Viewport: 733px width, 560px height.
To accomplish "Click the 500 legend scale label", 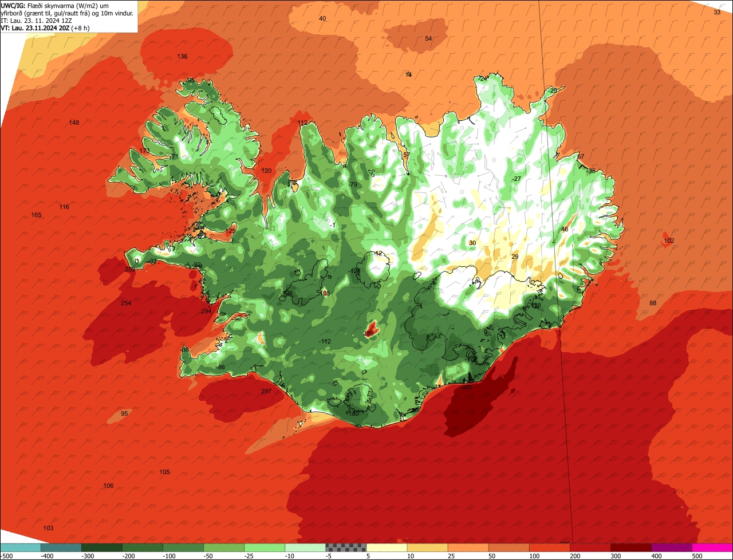I will coord(697,556).
